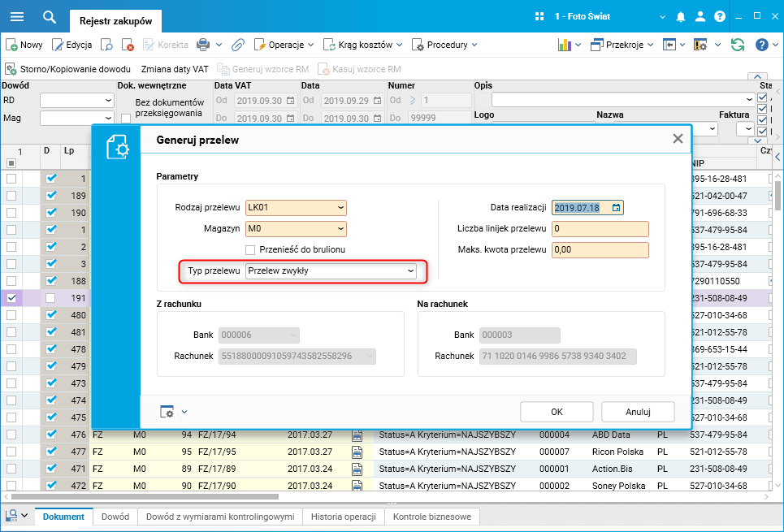Toggle the Bez dokumentów przeksięgowania checkbox

tap(125, 119)
